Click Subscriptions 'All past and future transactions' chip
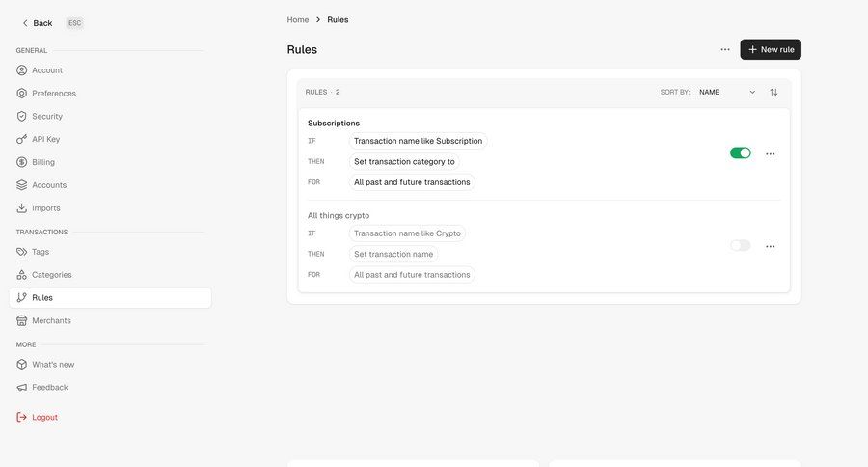The image size is (868, 467). click(412, 182)
